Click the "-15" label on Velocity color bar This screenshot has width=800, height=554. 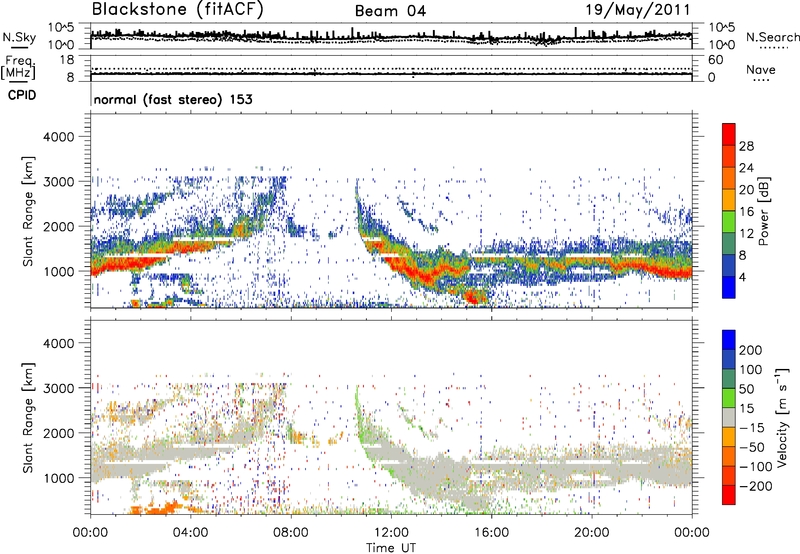tap(752, 427)
